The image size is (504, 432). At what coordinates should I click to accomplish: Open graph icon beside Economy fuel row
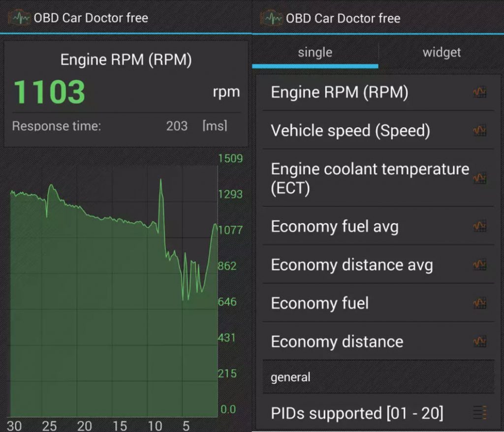click(x=479, y=303)
